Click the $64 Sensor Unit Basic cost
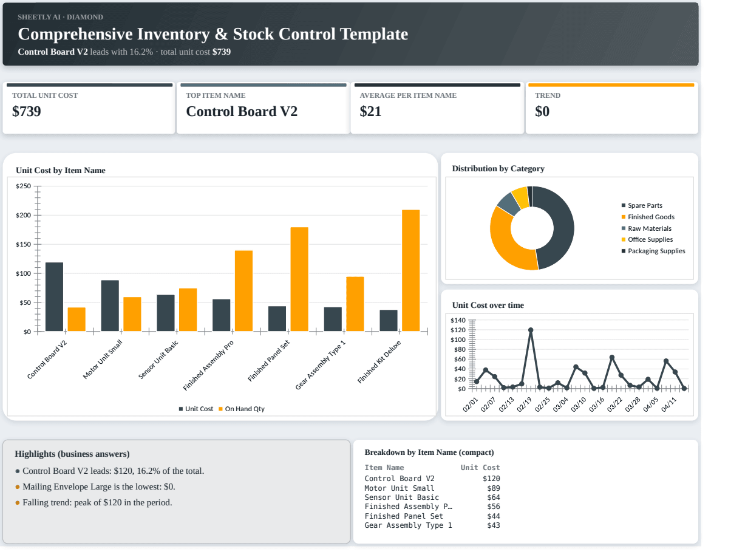Image resolution: width=745 pixels, height=560 pixels. point(494,497)
